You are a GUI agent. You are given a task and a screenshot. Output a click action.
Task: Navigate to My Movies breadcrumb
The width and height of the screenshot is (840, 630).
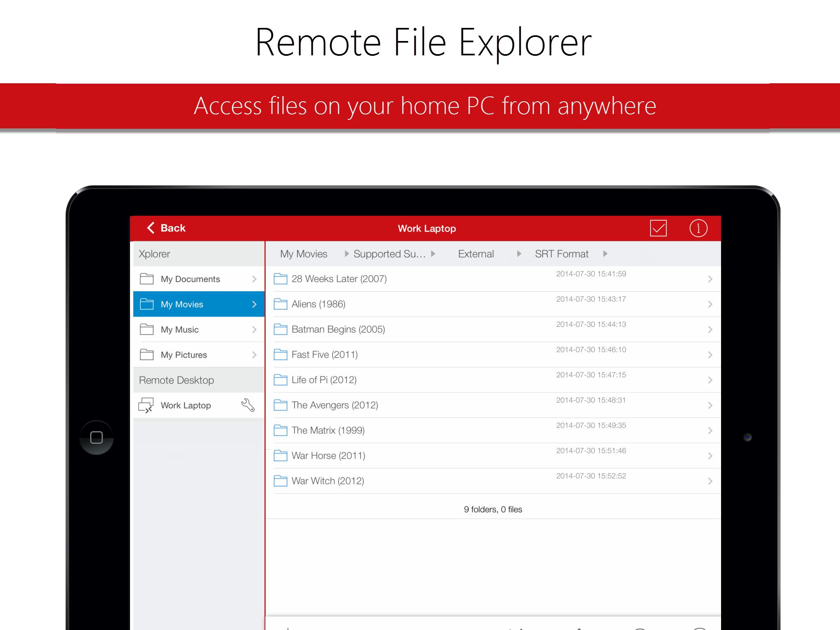pyautogui.click(x=304, y=254)
